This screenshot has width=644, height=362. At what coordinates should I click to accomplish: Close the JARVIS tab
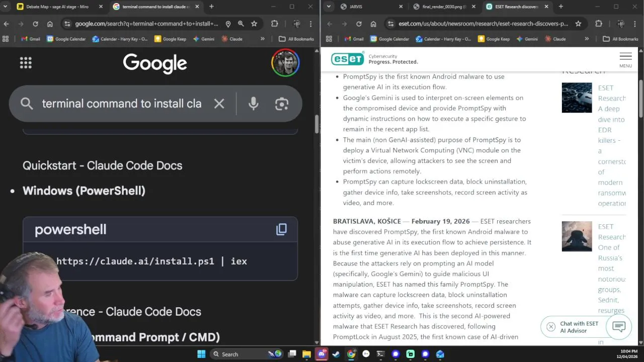(401, 7)
